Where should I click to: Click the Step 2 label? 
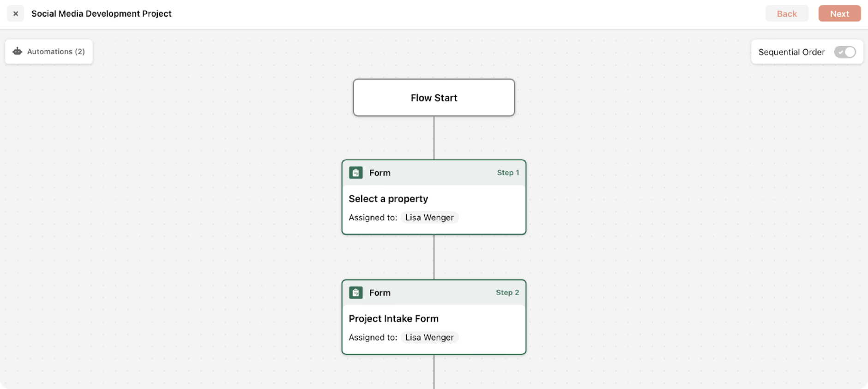tap(507, 293)
